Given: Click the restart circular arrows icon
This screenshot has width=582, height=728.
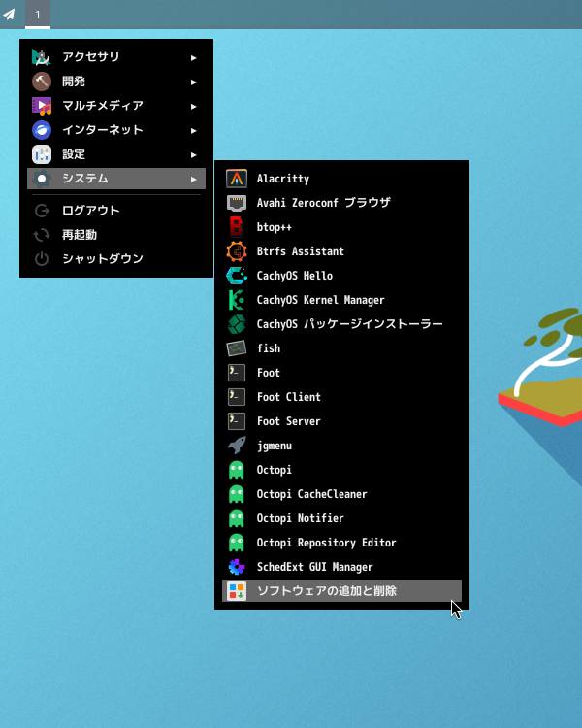Looking at the screenshot, I should (x=42, y=235).
